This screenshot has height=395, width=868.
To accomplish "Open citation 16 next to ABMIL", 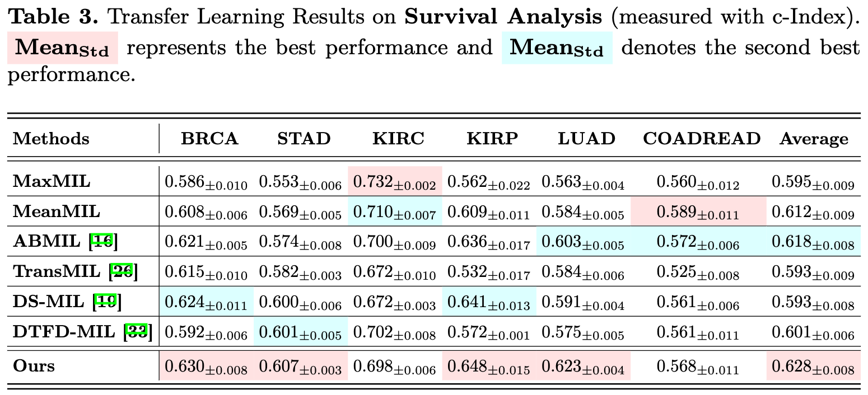I will tap(105, 242).
